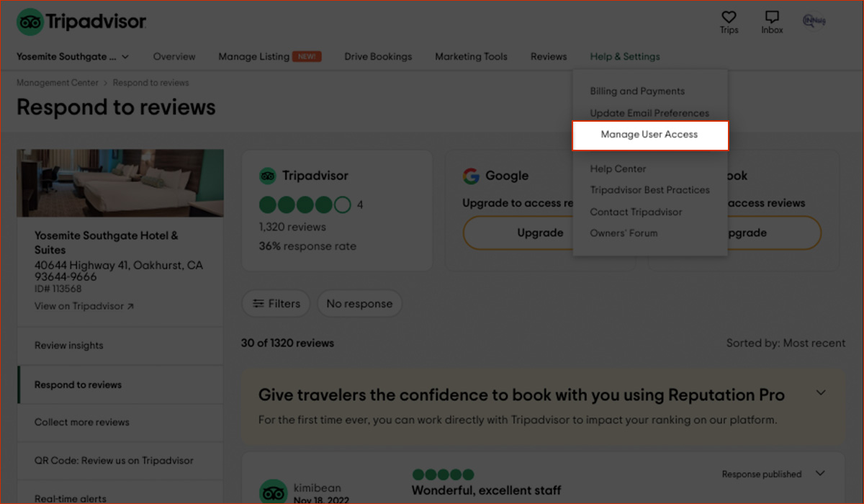Click the hotel room photo thumbnail
The image size is (864, 504).
120,183
